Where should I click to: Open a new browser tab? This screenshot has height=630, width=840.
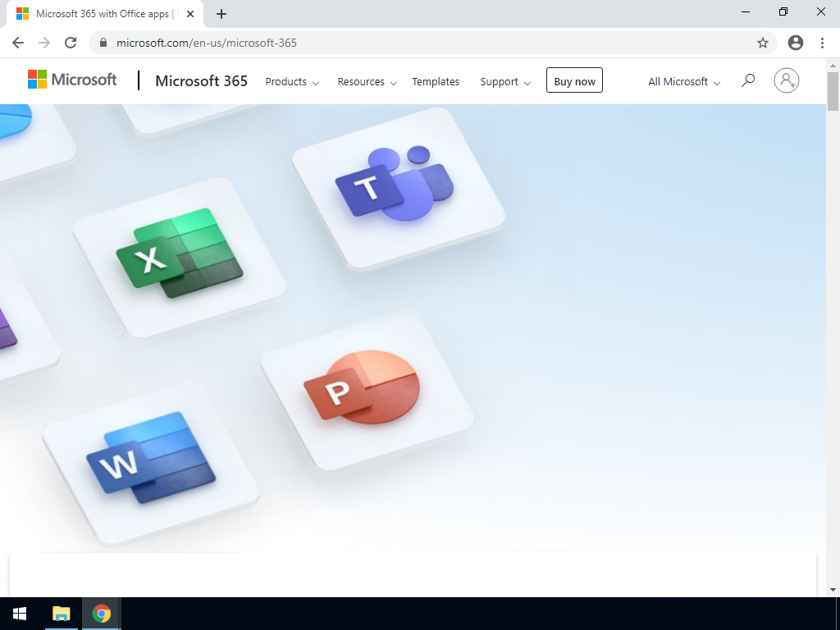pyautogui.click(x=221, y=14)
